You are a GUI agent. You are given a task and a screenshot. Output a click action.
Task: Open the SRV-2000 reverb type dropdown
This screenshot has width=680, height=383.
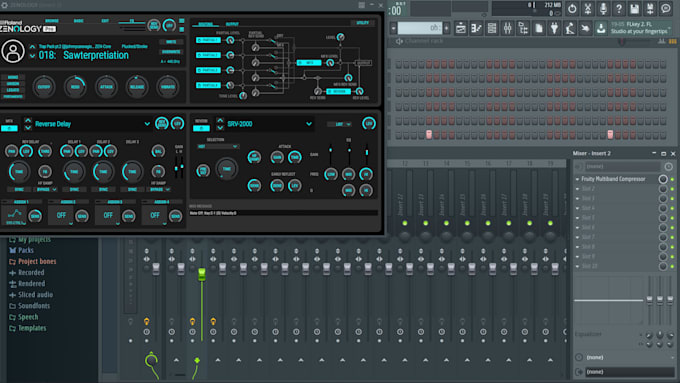(309, 124)
